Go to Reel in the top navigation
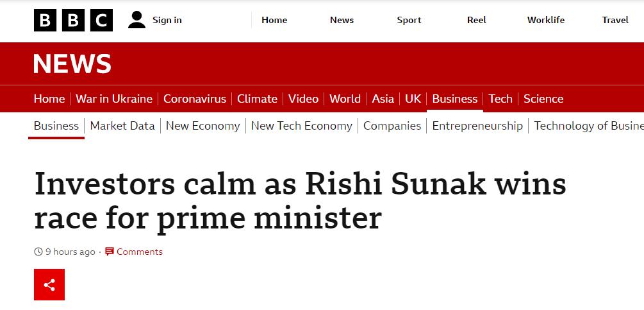 (x=476, y=20)
